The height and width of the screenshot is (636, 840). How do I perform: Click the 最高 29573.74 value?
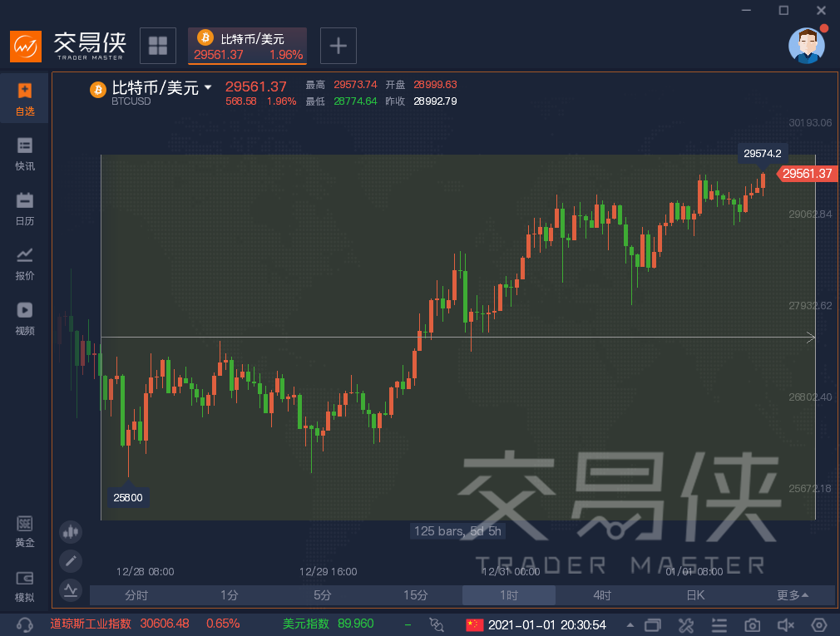(x=355, y=85)
